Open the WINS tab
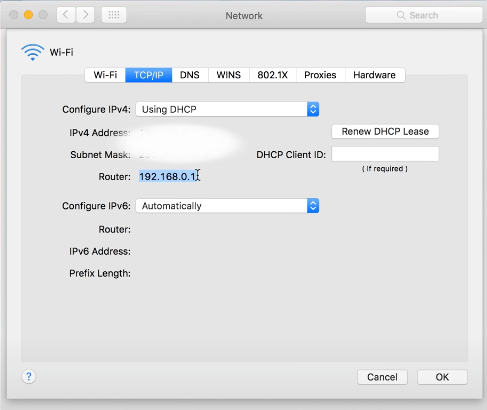 coord(229,75)
